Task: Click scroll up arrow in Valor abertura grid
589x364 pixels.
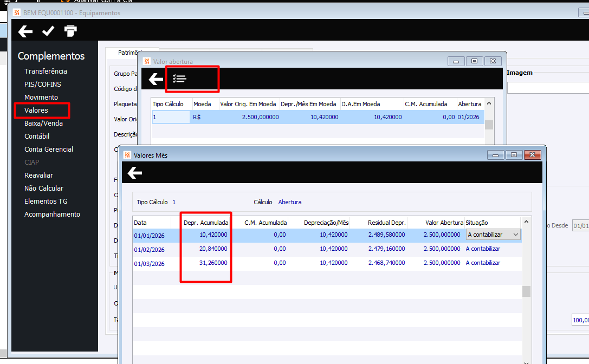Action: [x=489, y=103]
